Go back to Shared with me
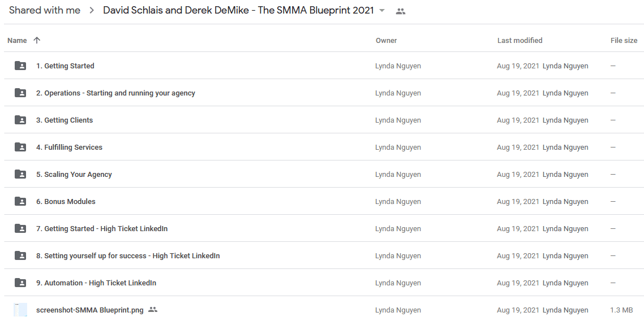This screenshot has height=321, width=644. pyautogui.click(x=45, y=11)
